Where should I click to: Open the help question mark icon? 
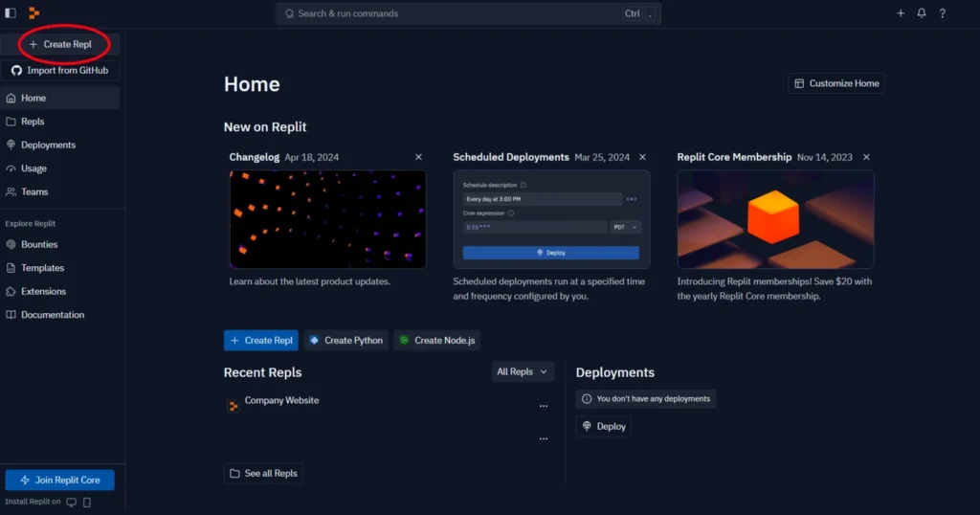(943, 13)
